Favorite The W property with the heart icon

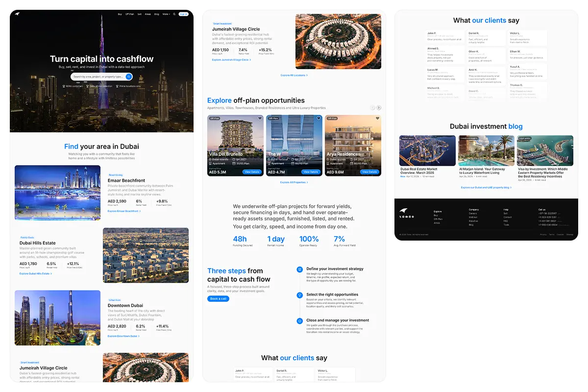point(318,118)
